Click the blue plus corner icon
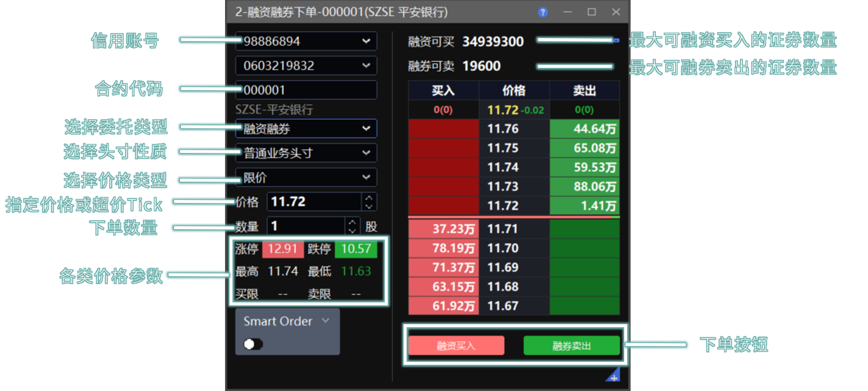868x391 pixels. tap(613, 376)
